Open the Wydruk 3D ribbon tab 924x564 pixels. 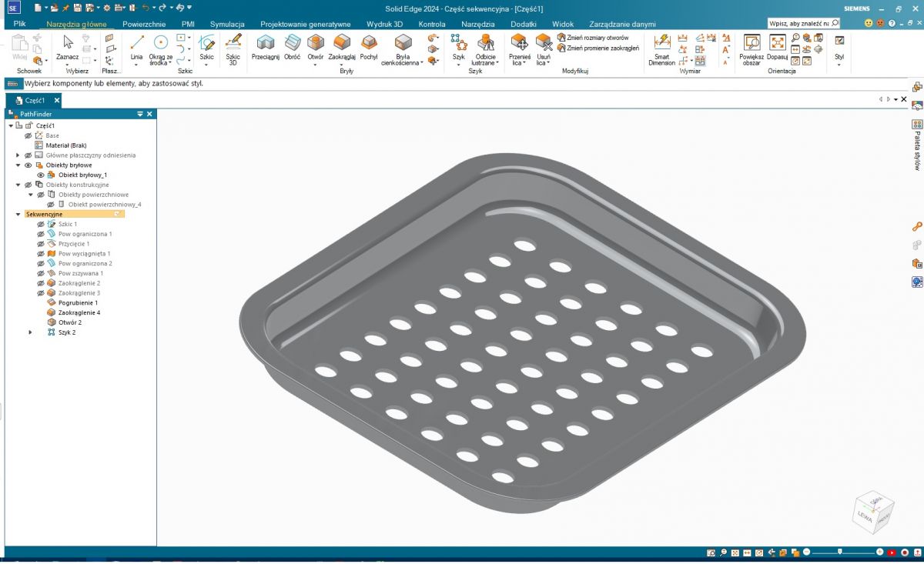pyautogui.click(x=385, y=24)
